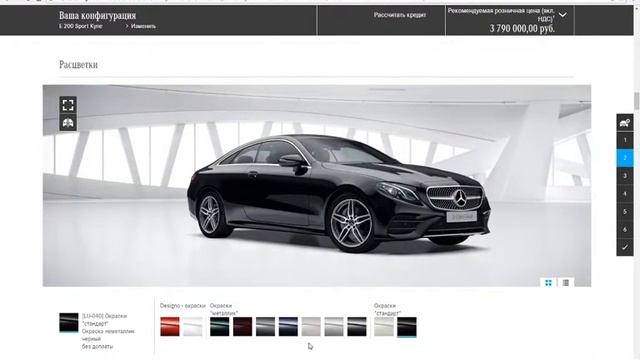Click the Designo - окраски group label

click(183, 305)
